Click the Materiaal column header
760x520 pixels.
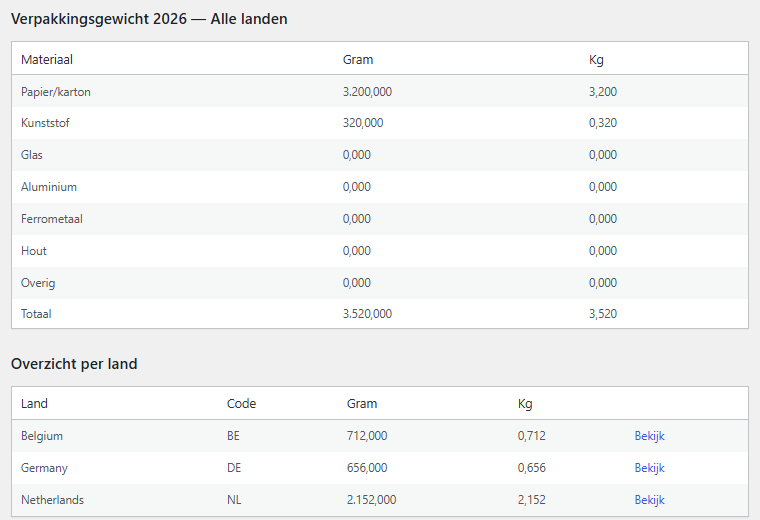point(47,60)
